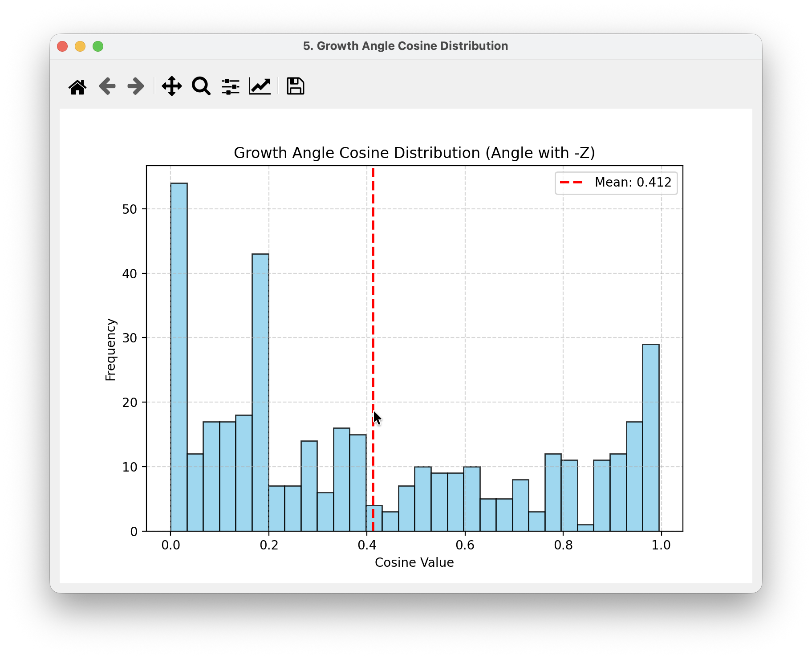Image resolution: width=812 pixels, height=659 pixels.
Task: Minimize the window using yellow button
Action: click(x=80, y=46)
